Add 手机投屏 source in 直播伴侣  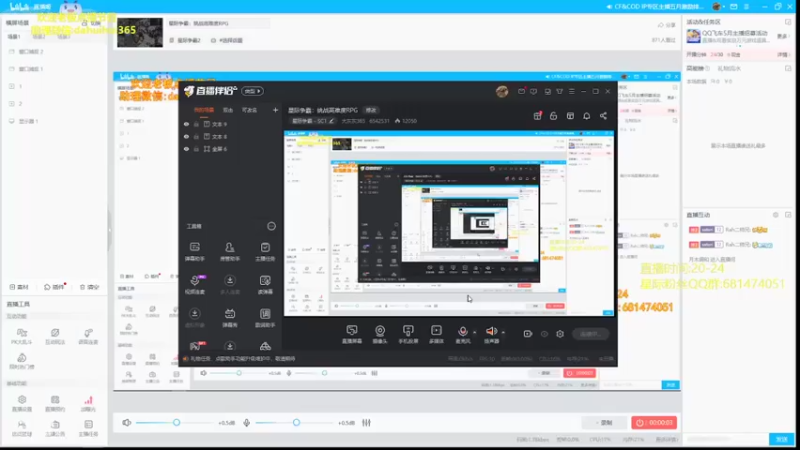click(x=408, y=334)
